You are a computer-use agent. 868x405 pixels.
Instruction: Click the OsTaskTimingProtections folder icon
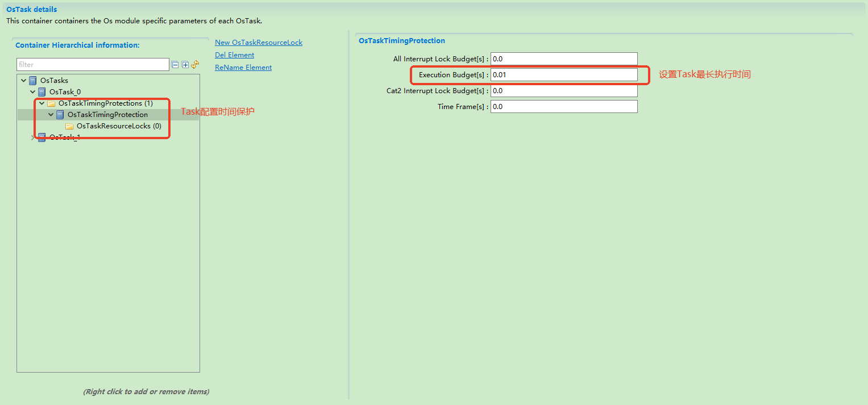coord(51,103)
